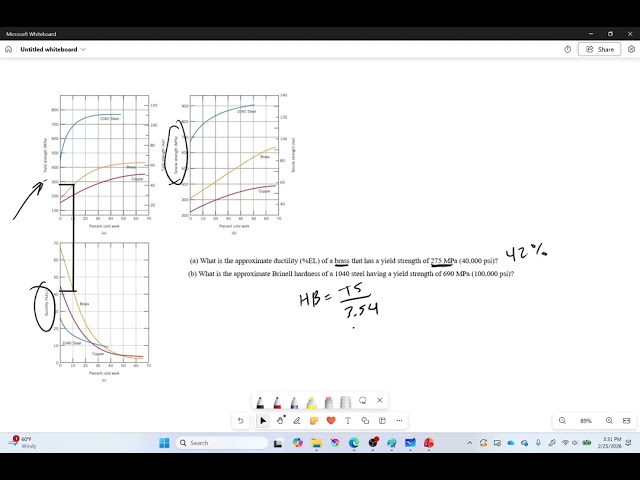The height and width of the screenshot is (480, 640).
Task: Select the text tool
Action: point(348,420)
